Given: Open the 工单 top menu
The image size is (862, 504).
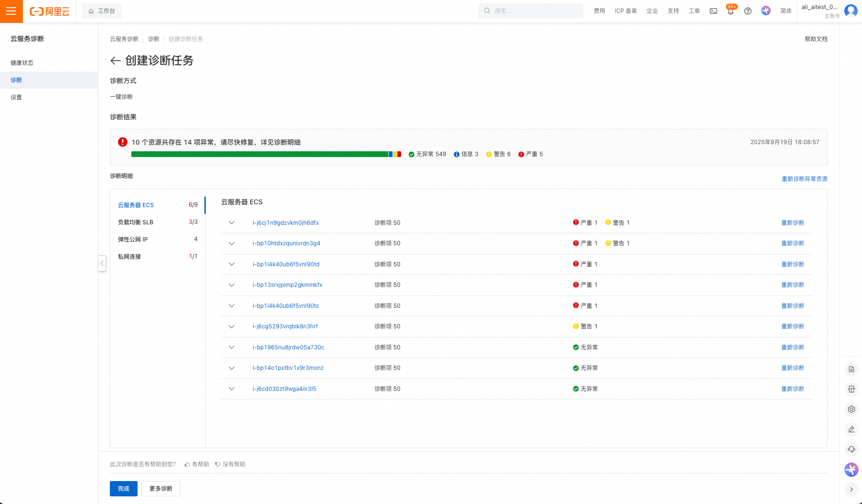Looking at the screenshot, I should [694, 11].
